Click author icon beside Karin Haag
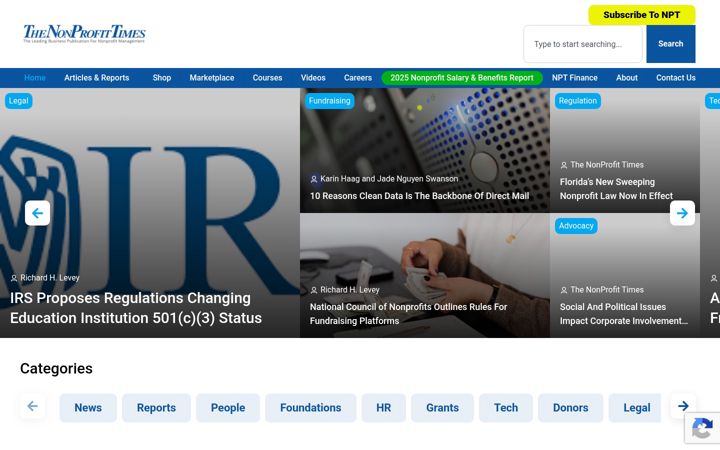 coord(314,179)
